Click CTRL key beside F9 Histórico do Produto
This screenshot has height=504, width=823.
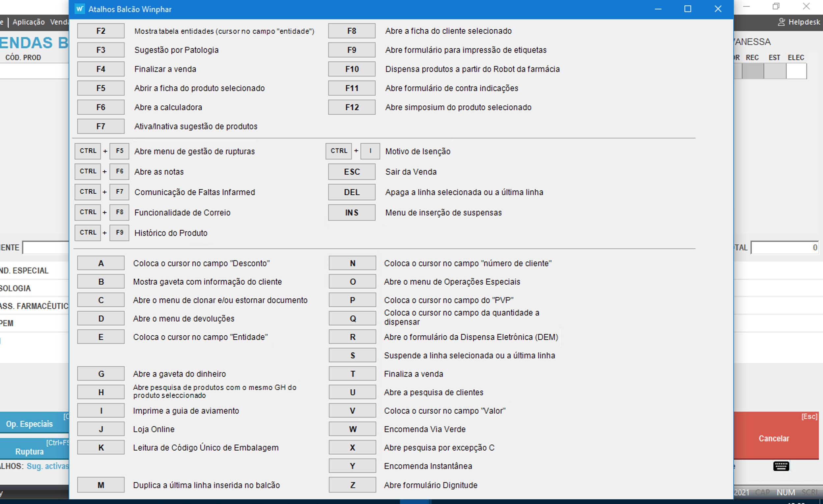click(x=88, y=233)
